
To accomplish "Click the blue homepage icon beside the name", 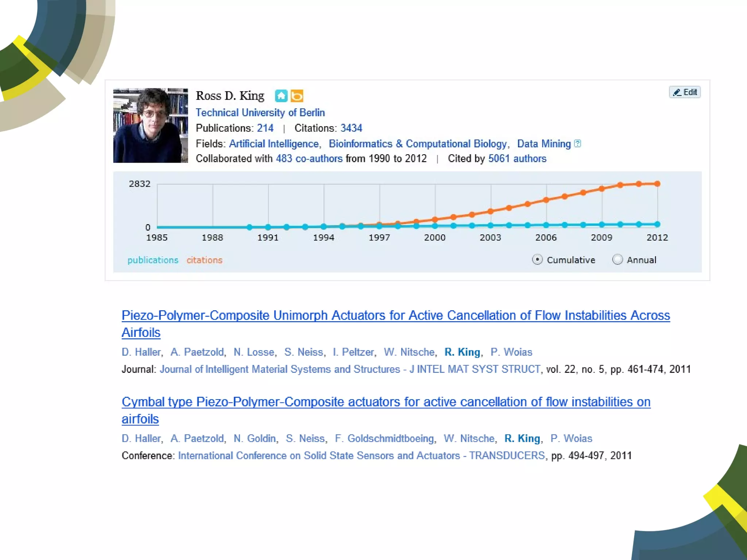I will click(x=281, y=96).
